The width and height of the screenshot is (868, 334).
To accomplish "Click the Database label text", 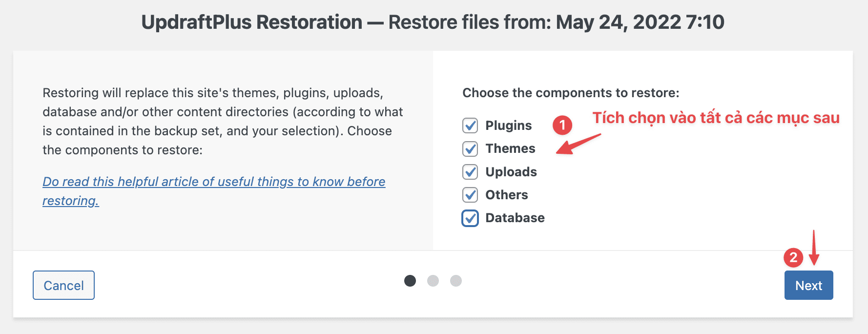I will tap(515, 218).
